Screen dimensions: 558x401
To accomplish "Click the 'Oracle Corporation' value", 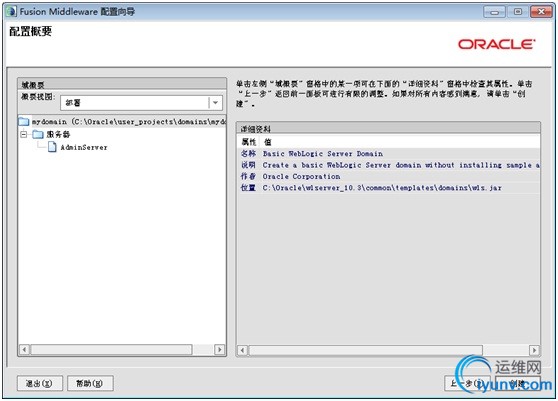I will click(x=301, y=176).
